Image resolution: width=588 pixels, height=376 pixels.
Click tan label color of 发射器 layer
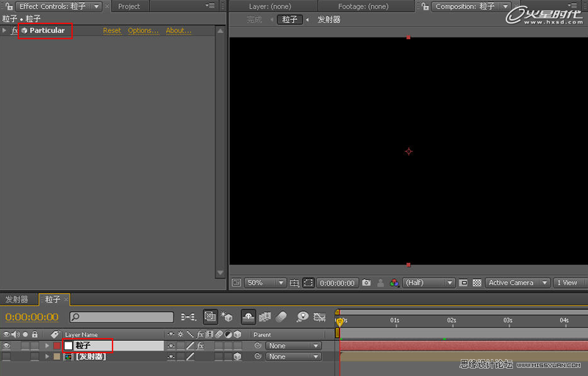click(x=57, y=356)
